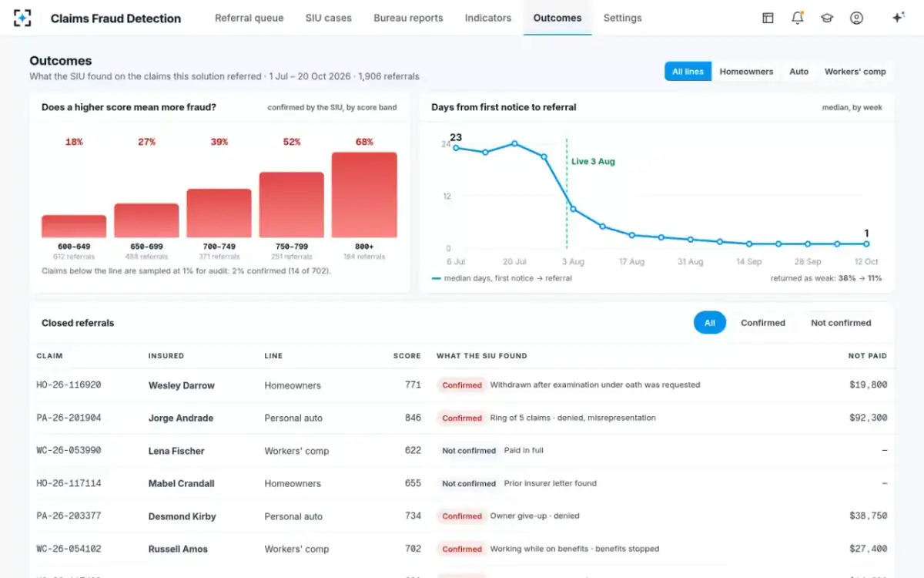Click insured name Mabel Crandall
The width and height of the screenshot is (924, 578).
pyautogui.click(x=182, y=484)
